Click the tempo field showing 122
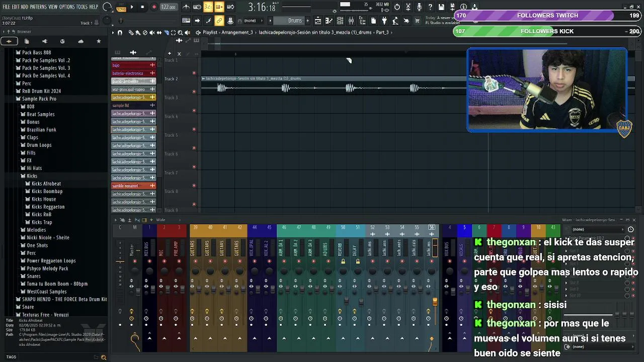This screenshot has height=362, width=644. tap(168, 7)
